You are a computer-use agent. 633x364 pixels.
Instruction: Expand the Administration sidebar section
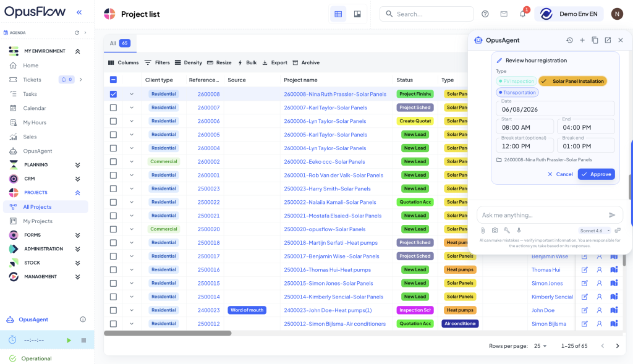click(x=77, y=249)
